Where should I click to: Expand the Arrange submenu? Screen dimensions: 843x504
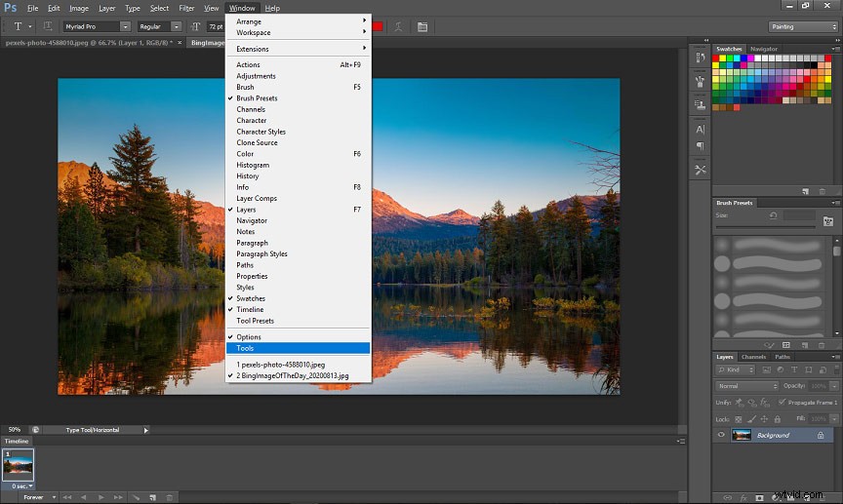pyautogui.click(x=298, y=21)
